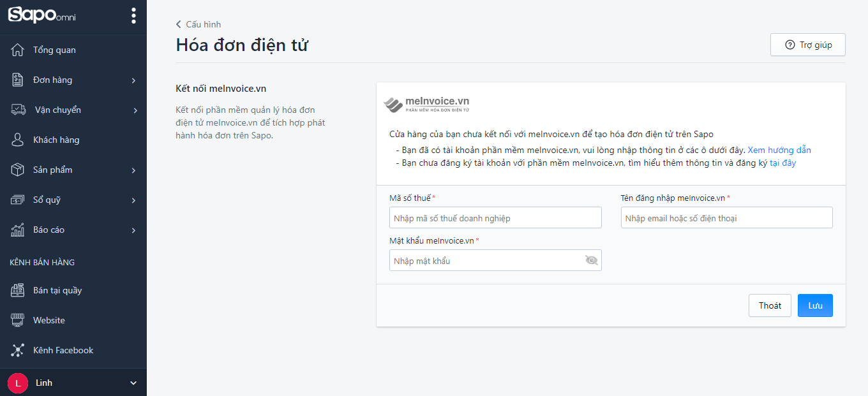Click the meInvoice.vn logo
The width and height of the screenshot is (868, 396).
pos(426,105)
